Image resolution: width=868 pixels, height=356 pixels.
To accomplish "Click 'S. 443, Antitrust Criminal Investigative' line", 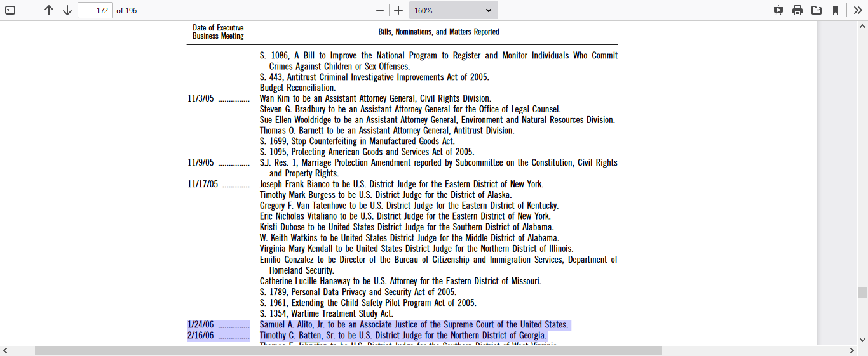I will point(374,77).
